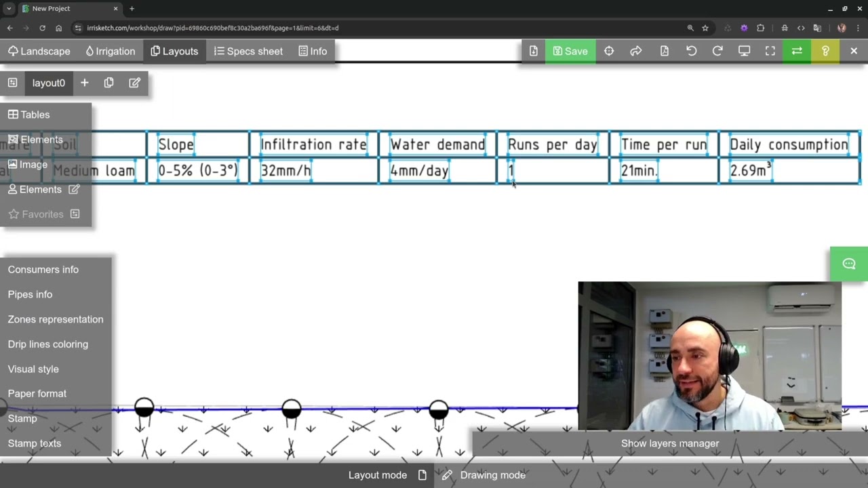868x488 pixels.
Task: Open Zones representation option
Action: click(56, 319)
